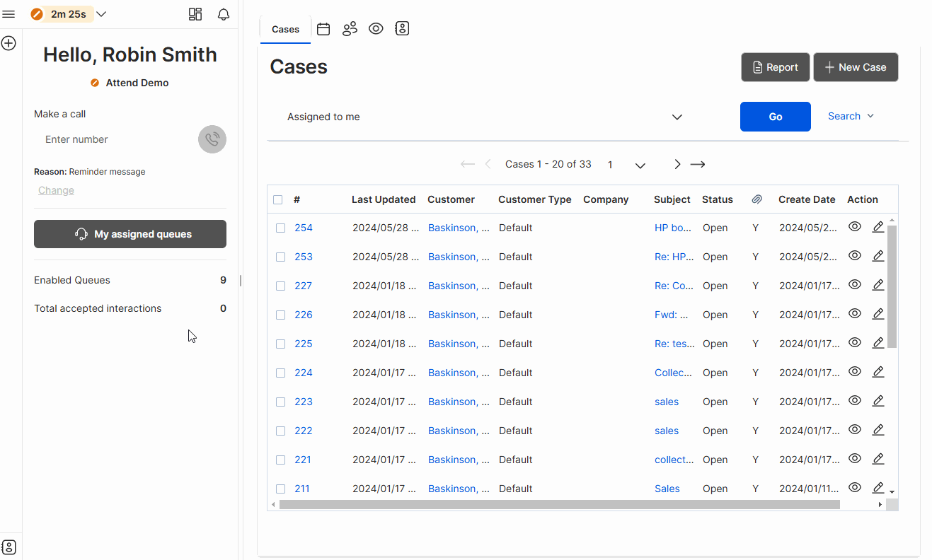932x560 pixels.
Task: Click the panel collapse handle divider
Action: pos(241,280)
